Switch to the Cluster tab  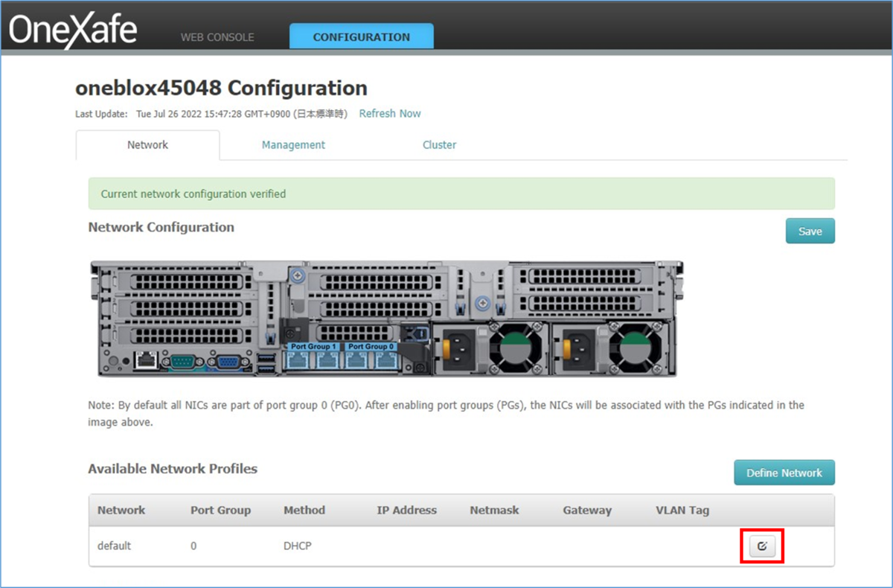(x=439, y=145)
